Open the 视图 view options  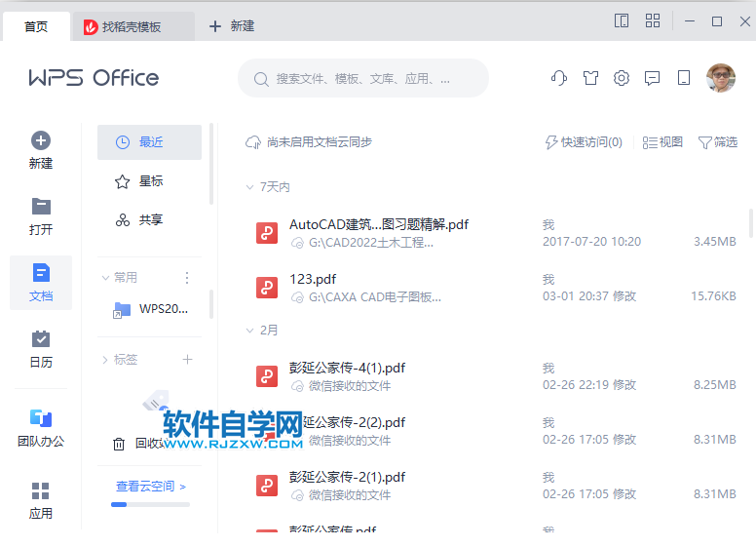pos(662,142)
